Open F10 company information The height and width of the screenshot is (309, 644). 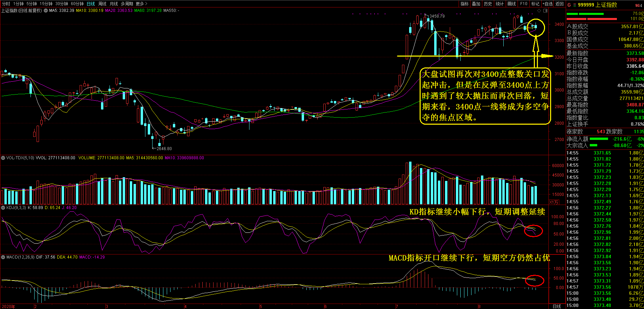[x=524, y=4]
